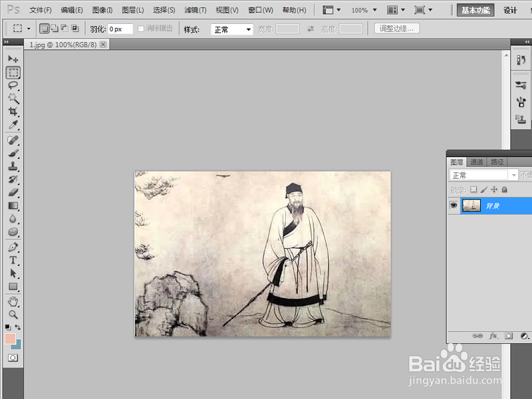Open the 滤镜(T) menu
The width and height of the screenshot is (532, 399).
pyautogui.click(x=195, y=10)
